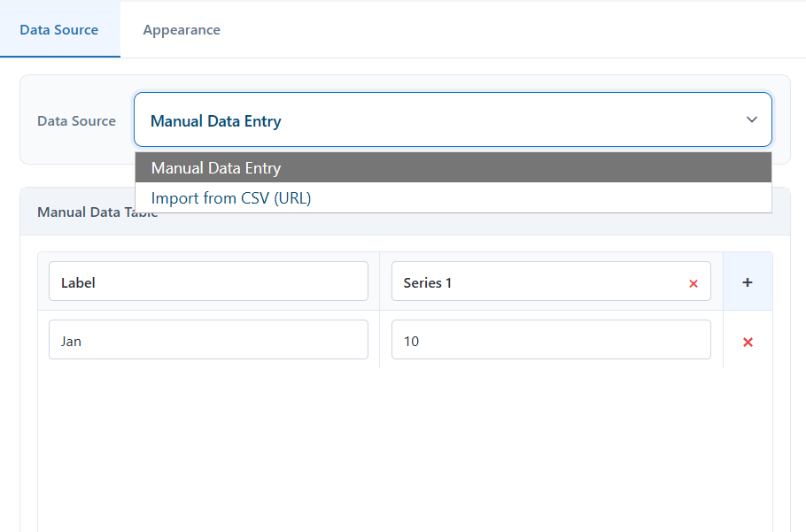Add a new series column

coord(748,281)
